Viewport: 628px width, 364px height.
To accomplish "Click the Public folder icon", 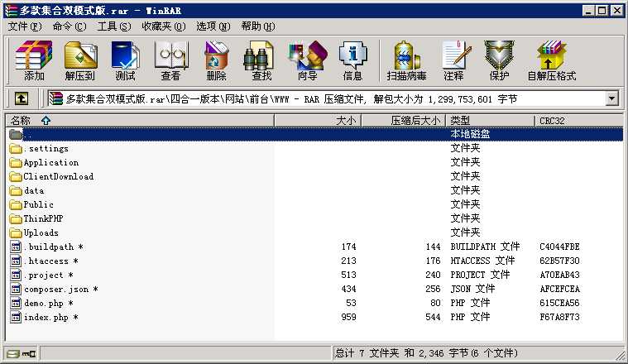I will [x=16, y=205].
